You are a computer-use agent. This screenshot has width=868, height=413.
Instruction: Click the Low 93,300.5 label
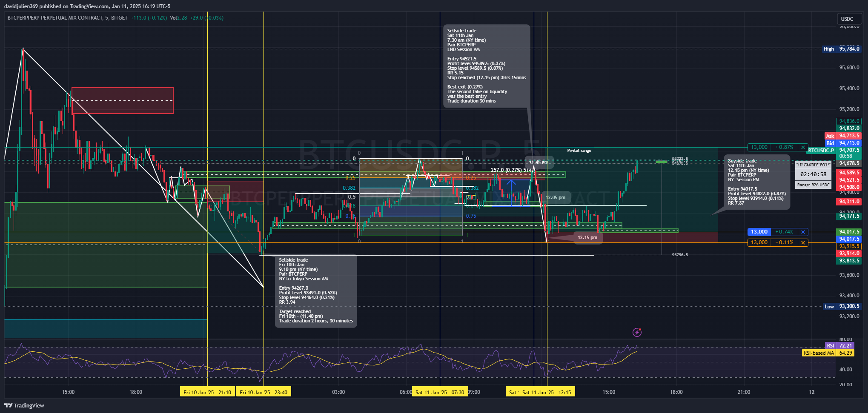click(842, 306)
